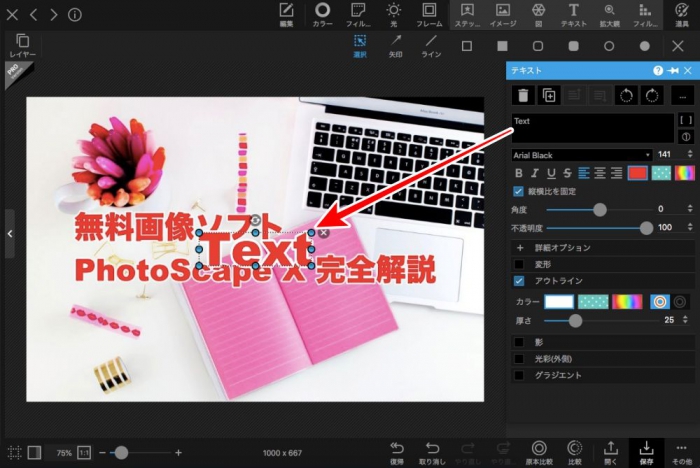
Task: Open the red text color swatch
Action: 638,173
